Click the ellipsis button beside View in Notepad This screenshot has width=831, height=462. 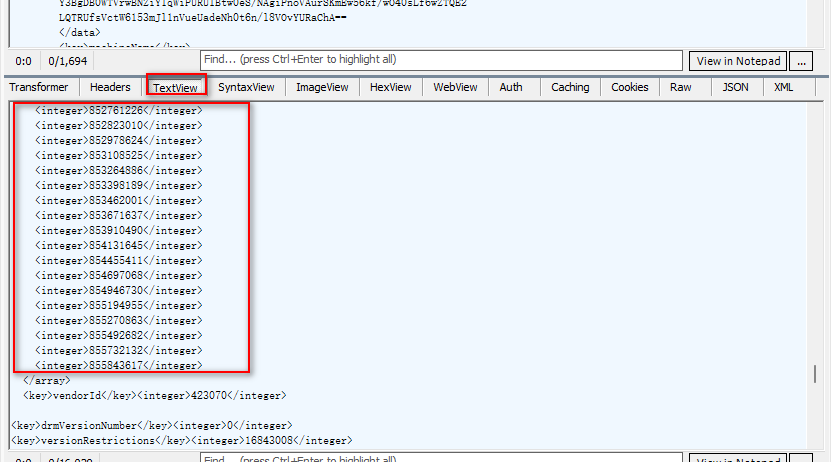point(801,61)
